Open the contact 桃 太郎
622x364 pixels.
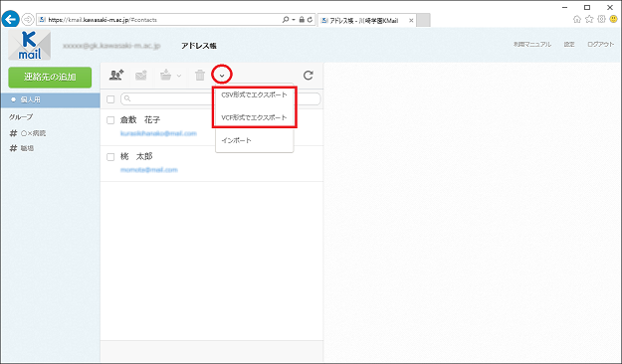[x=136, y=156]
